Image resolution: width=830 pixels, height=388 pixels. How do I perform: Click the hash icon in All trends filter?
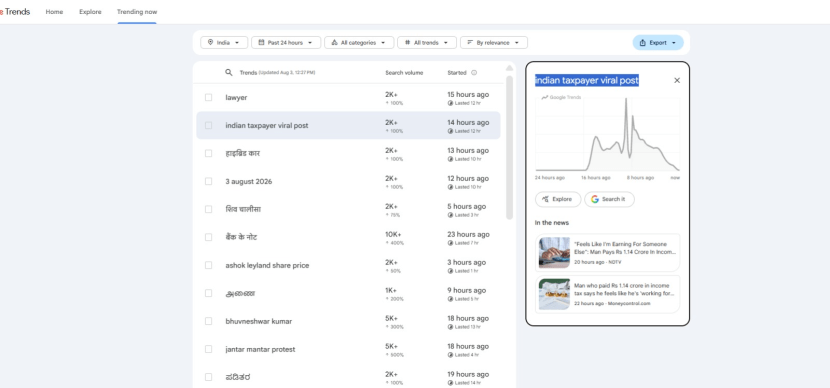coord(407,43)
